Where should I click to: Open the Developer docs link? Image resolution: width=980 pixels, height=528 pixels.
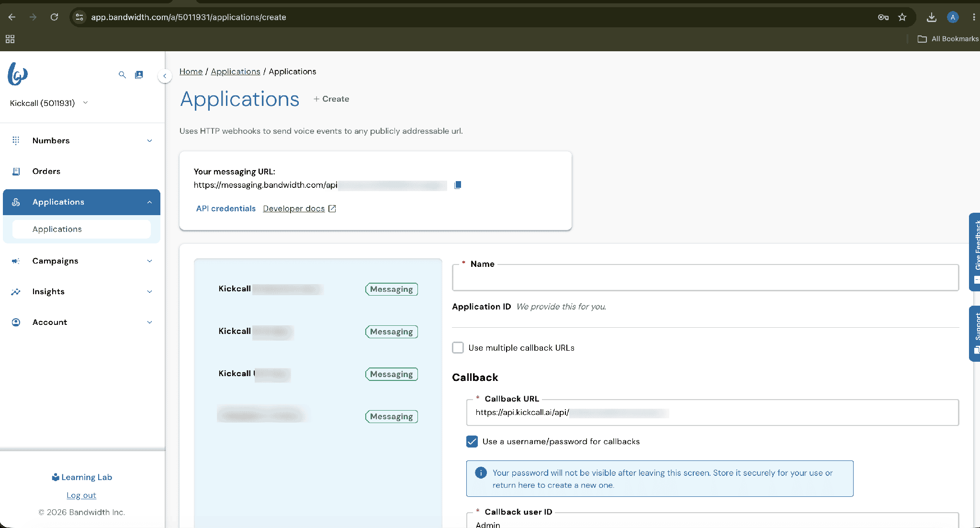294,208
